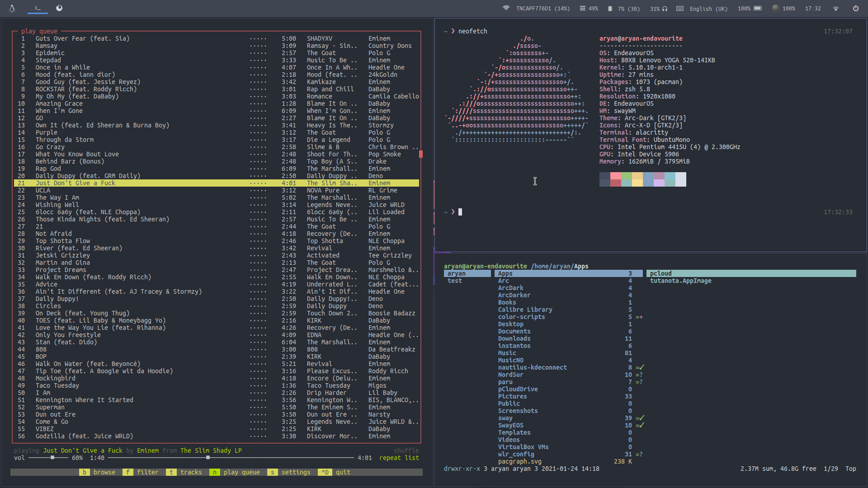Open the Calibre Library directory
Viewport: 868px width, 488px height.
[x=569, y=310]
